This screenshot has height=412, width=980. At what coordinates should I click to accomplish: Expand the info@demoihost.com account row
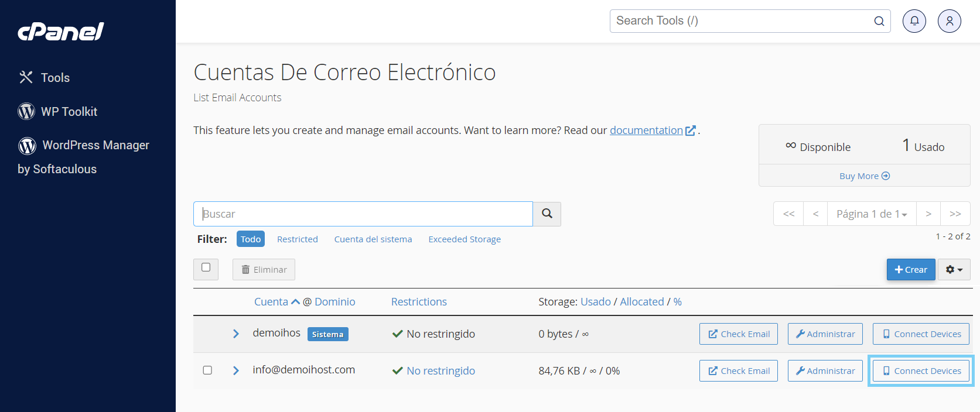click(x=235, y=370)
